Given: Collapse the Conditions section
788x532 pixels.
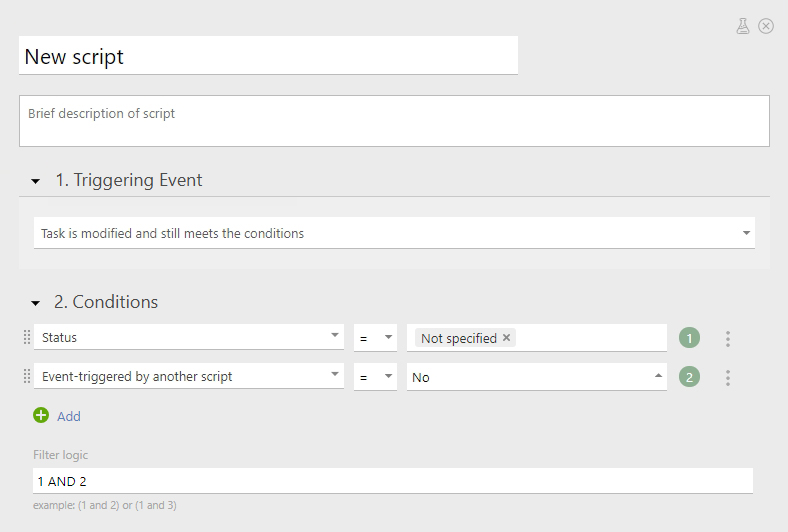Looking at the screenshot, I should 36,302.
